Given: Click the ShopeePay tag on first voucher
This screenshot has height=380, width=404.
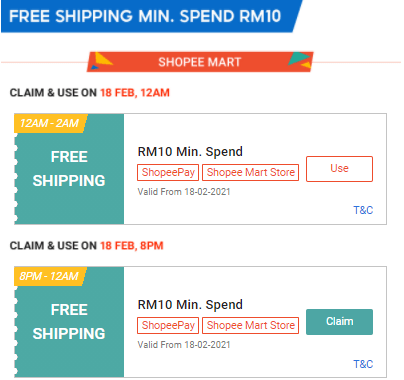Looking at the screenshot, I should tap(168, 172).
